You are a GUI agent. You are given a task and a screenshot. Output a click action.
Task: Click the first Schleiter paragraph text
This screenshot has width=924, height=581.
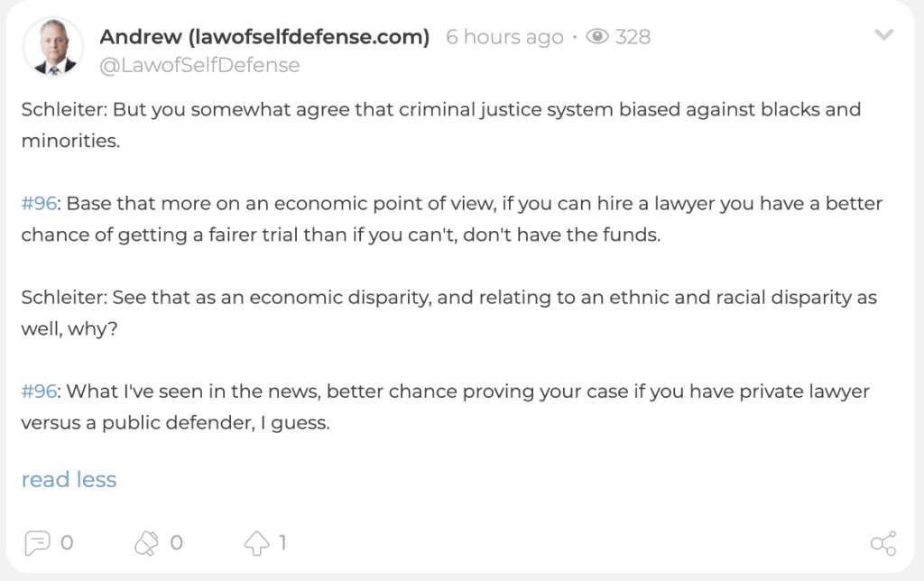(441, 124)
